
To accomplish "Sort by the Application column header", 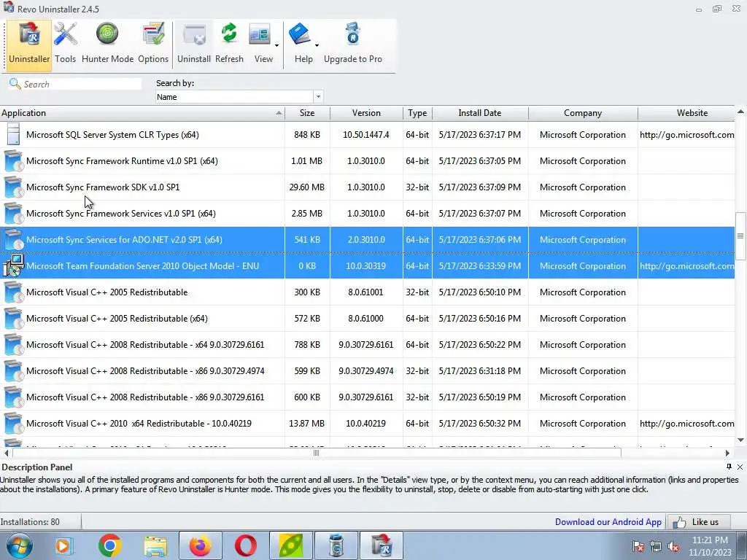I will [x=142, y=113].
